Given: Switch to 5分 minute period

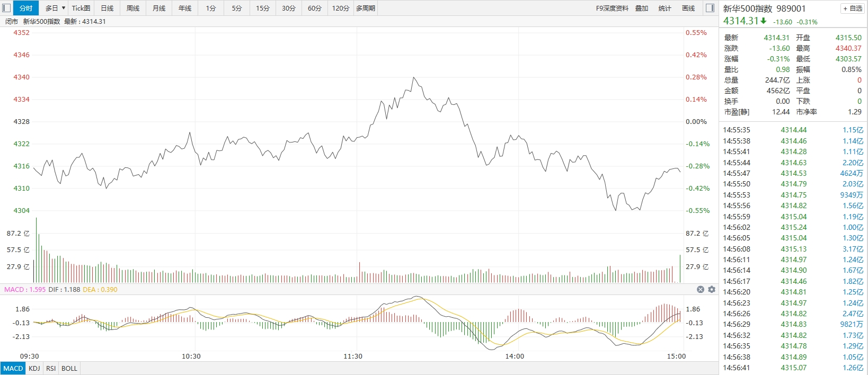Looking at the screenshot, I should click(236, 8).
